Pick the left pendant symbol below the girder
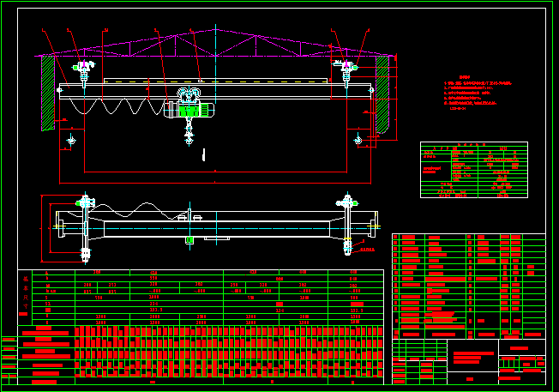This screenshot has height=392, width=559. (x=71, y=141)
